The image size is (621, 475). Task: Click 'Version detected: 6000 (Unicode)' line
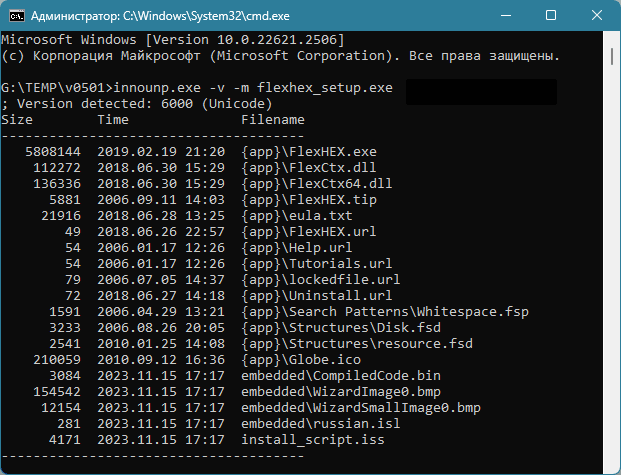click(x=145, y=104)
